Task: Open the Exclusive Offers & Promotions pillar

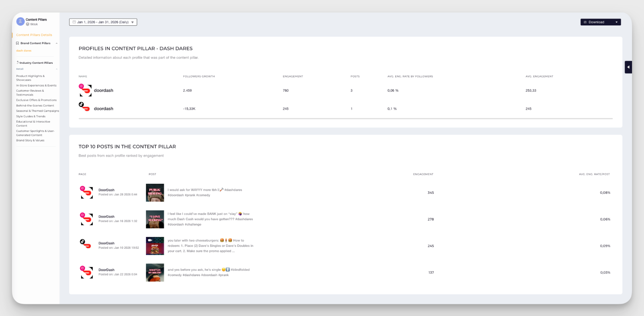Action: pos(36,100)
